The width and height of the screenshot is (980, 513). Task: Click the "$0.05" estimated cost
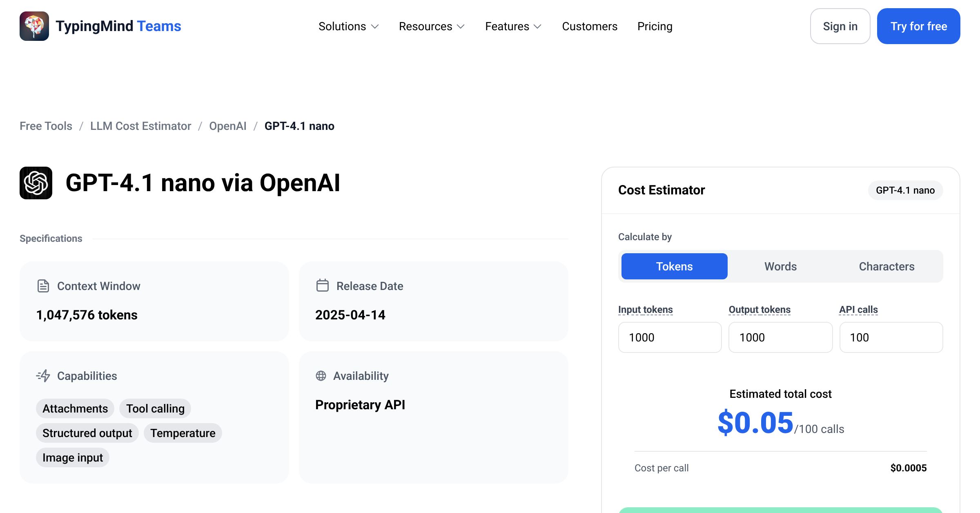click(755, 423)
